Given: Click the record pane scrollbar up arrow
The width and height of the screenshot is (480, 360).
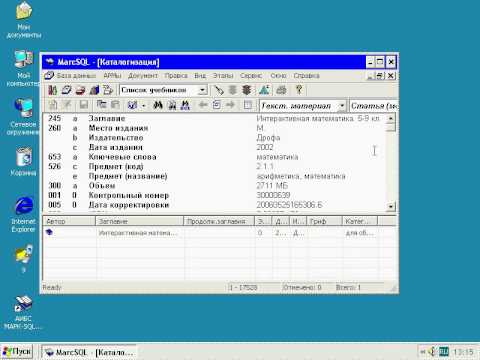Looking at the screenshot, I should point(391,118).
